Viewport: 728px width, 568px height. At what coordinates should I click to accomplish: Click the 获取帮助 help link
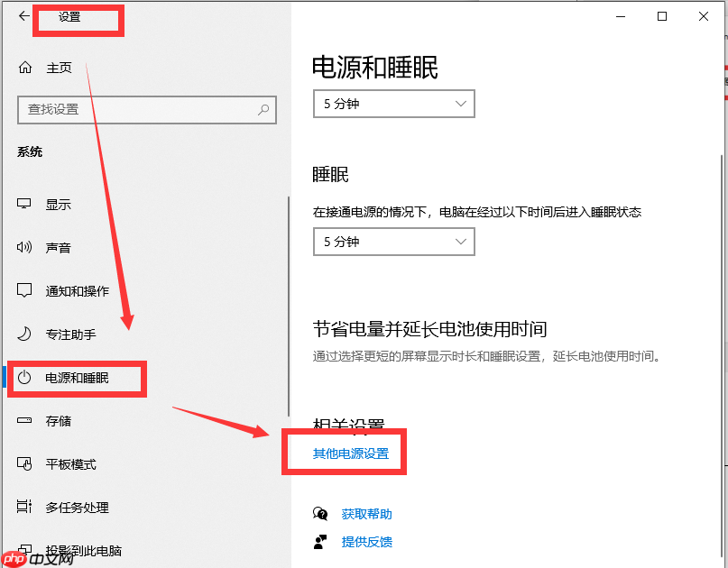[366, 513]
